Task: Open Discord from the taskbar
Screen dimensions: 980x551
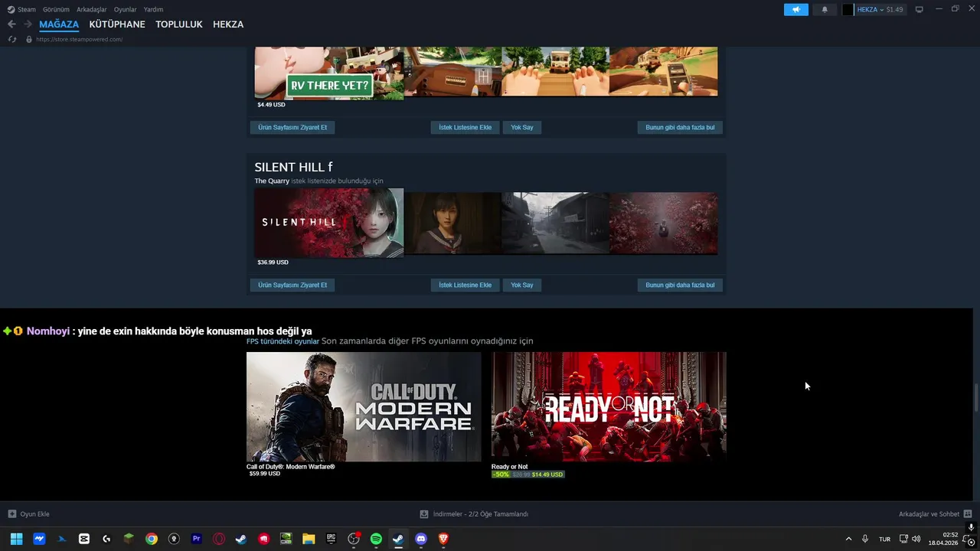Action: click(421, 539)
